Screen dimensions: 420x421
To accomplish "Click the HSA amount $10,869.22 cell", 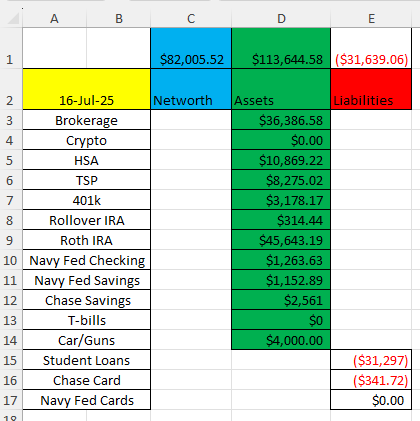I will point(281,160).
